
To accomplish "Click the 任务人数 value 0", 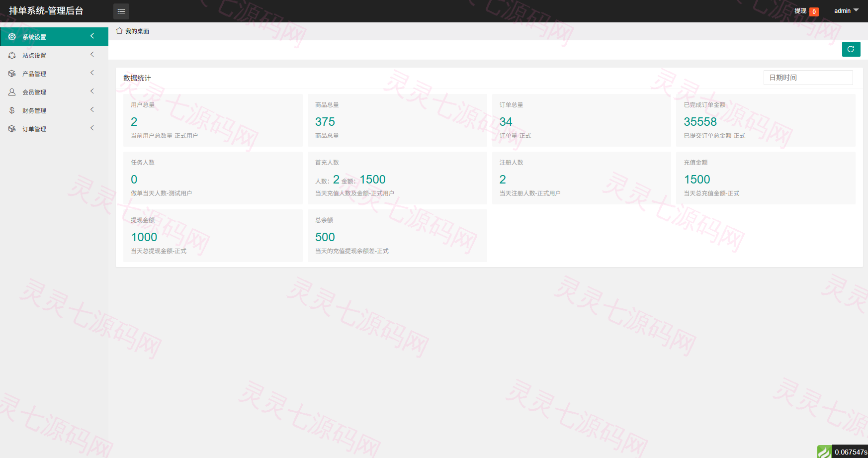I will 134,180.
